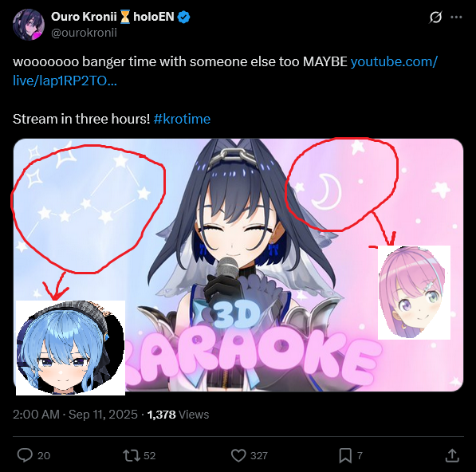Screen dimensions: 476x472
Task: View the 1,378 Views count
Action: click(178, 415)
